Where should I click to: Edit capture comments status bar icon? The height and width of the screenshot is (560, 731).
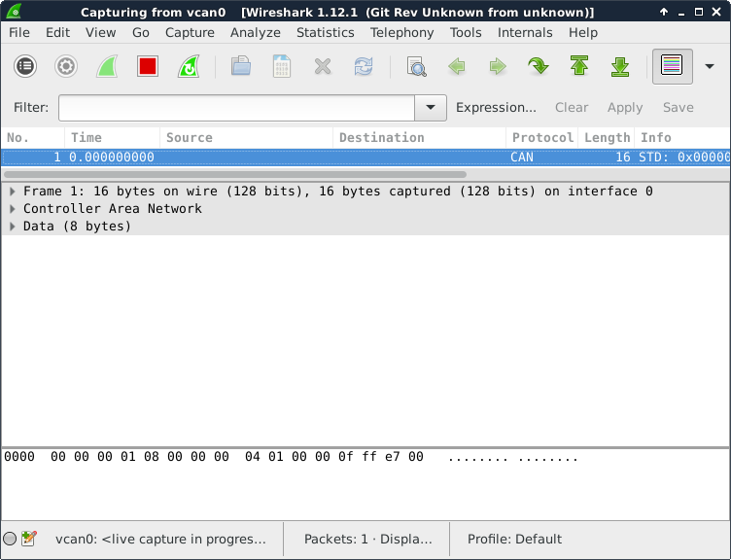tap(28, 539)
